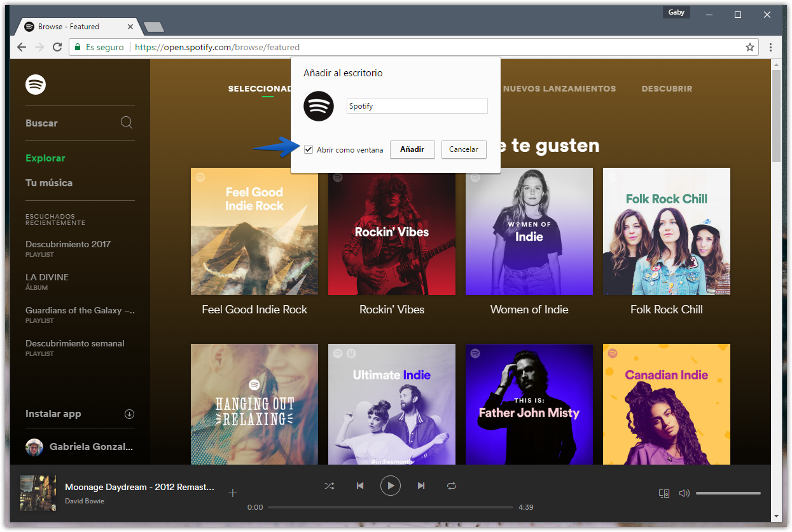Viewport: 792px width, 532px height.
Task: Click the page vertical scrollbar
Action: click(x=776, y=116)
